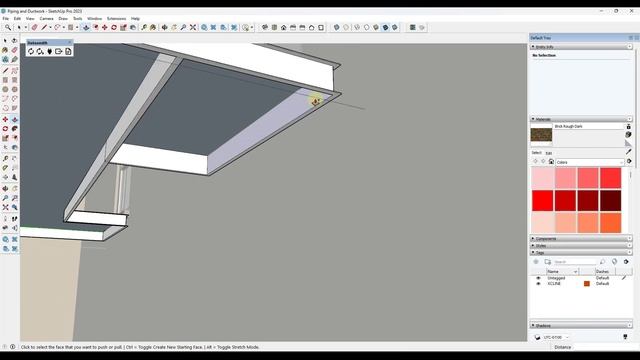
Task: Pick the pure red swatch in second row
Action: (543, 200)
